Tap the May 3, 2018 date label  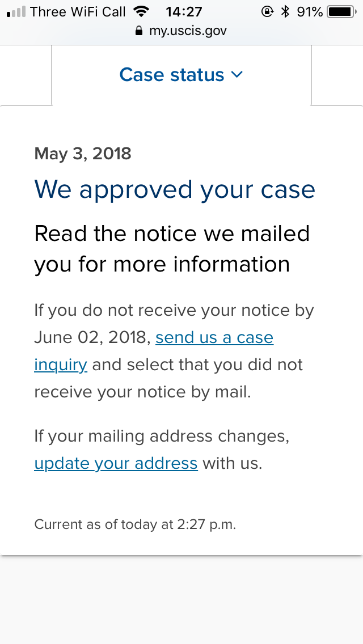pyautogui.click(x=83, y=154)
